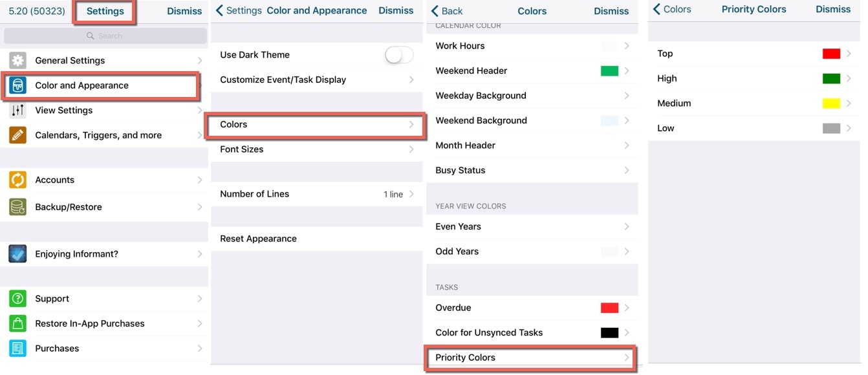This screenshot has height=375, width=868.
Task: Open the Busy Status color settings
Action: [x=532, y=170]
